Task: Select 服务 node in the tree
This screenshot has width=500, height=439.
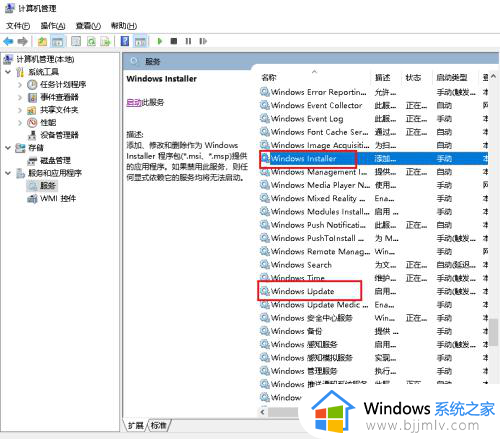Action: 48,186
